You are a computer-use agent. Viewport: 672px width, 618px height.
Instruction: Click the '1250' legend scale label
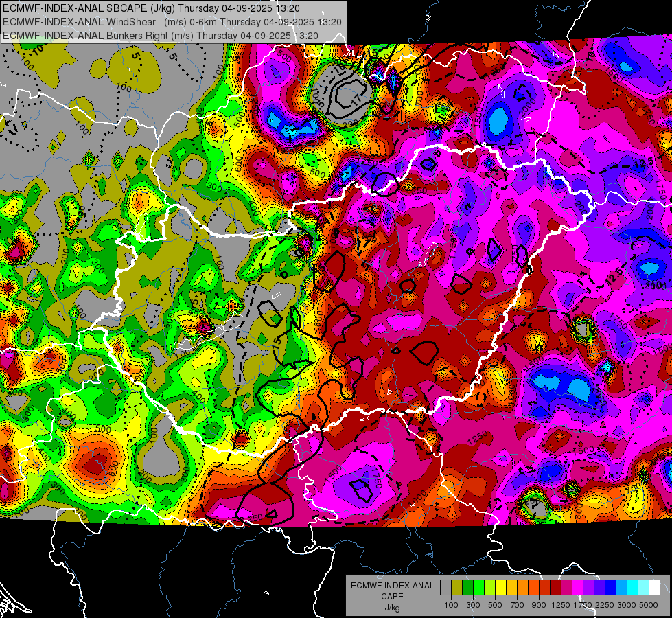point(561,605)
